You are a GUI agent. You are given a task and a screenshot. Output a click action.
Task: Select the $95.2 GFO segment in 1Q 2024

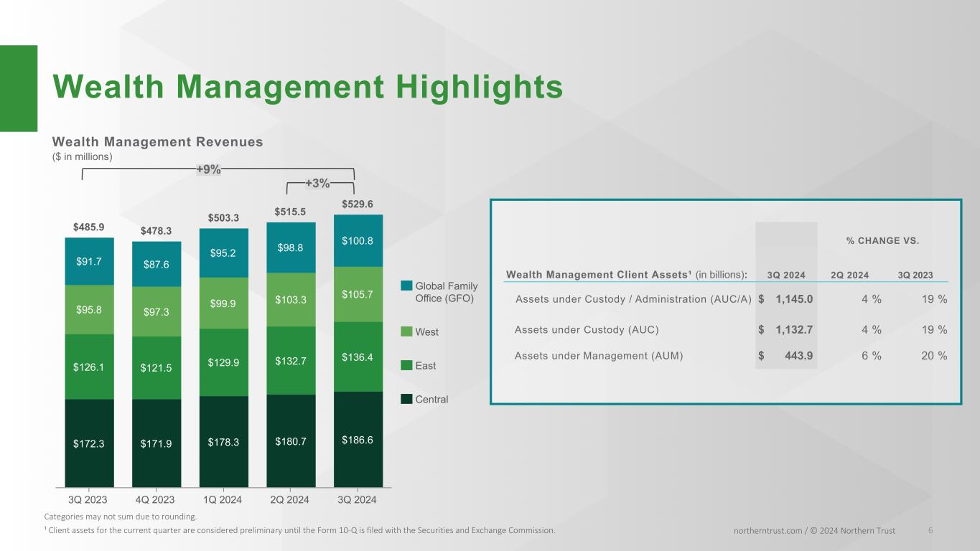[224, 253]
